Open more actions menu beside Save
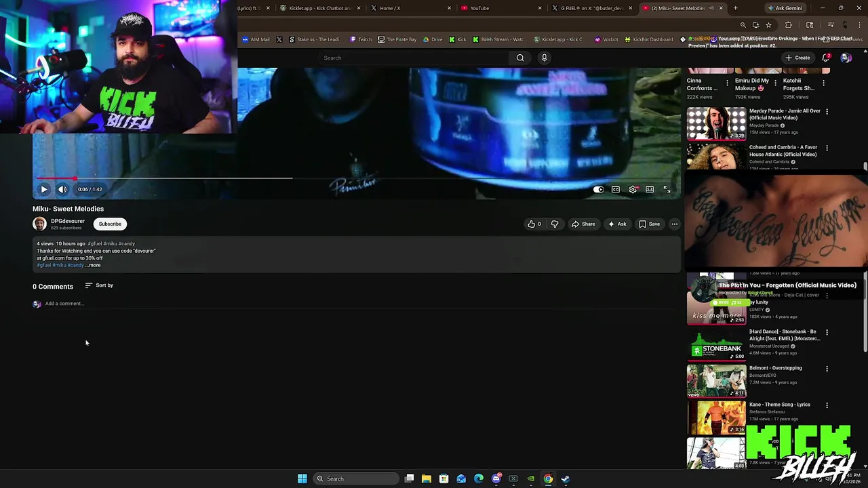 (674, 224)
